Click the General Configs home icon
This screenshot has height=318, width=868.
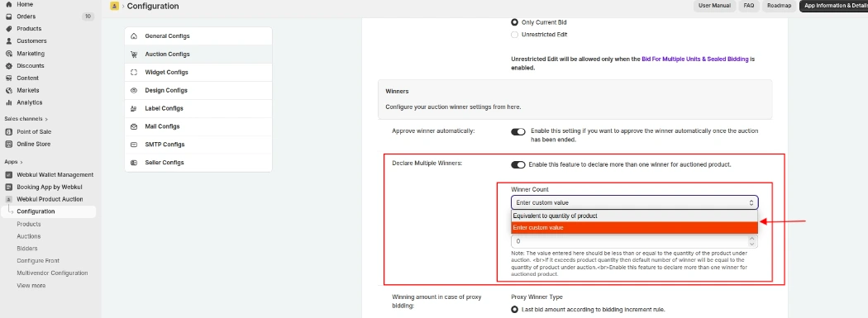click(x=133, y=36)
